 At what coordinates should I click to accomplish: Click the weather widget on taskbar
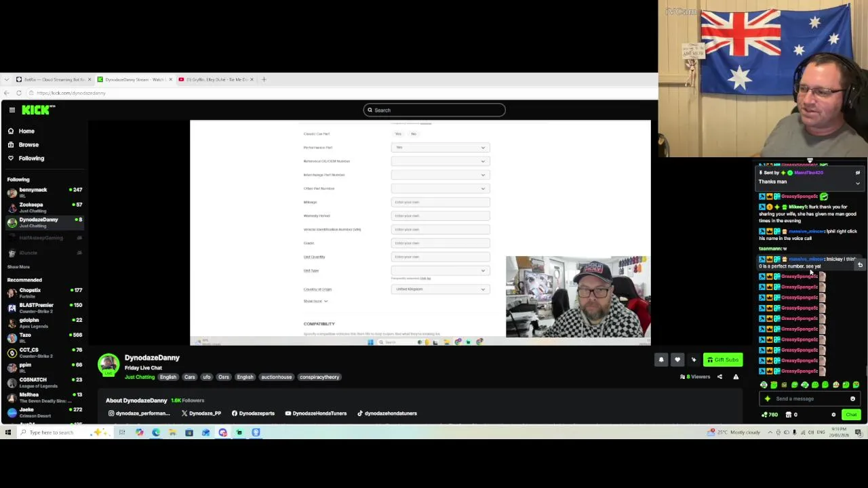(x=734, y=432)
